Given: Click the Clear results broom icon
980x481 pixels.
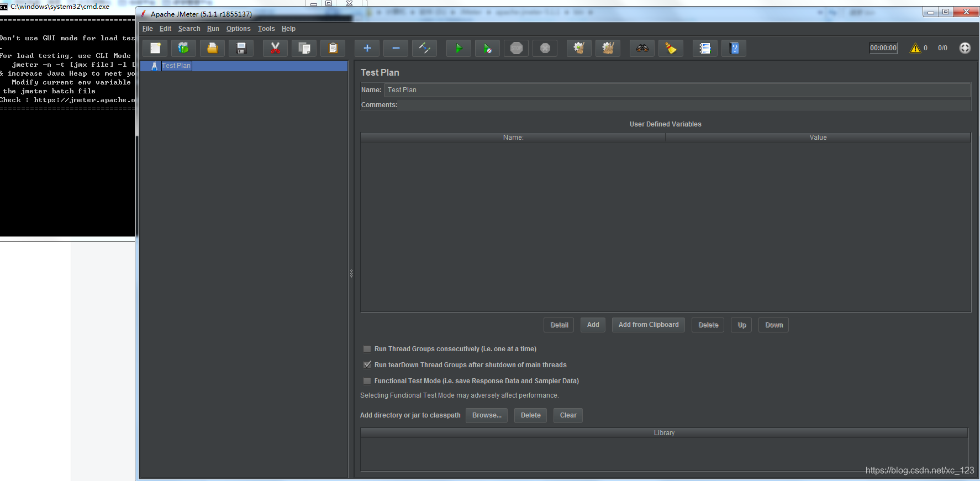Looking at the screenshot, I should click(x=579, y=49).
